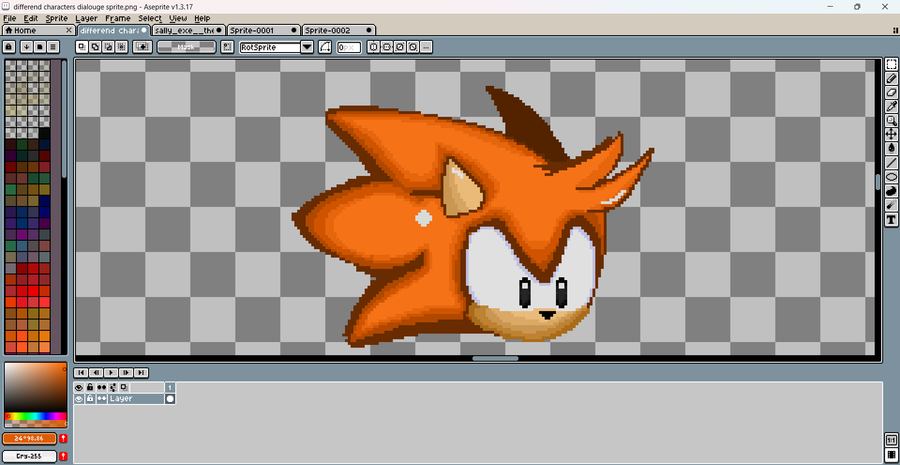Click the Mask color button
900x465 pixels.
pyautogui.click(x=187, y=47)
